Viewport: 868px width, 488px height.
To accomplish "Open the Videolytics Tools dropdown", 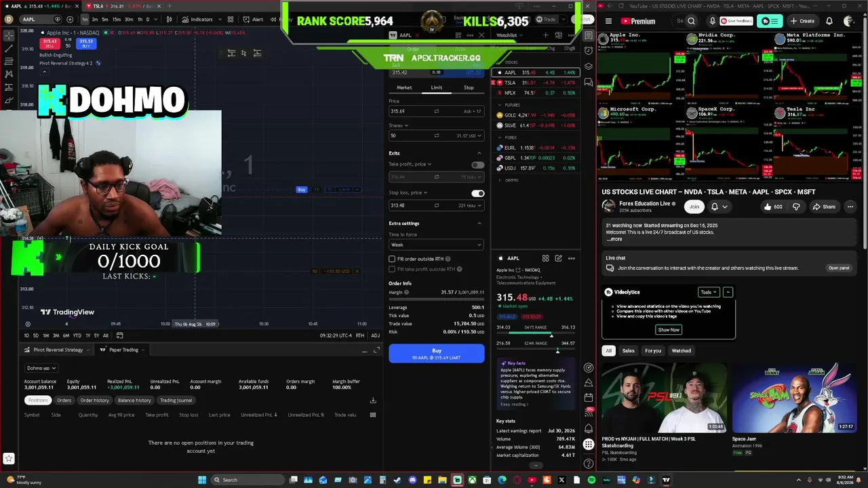I will coord(709,292).
